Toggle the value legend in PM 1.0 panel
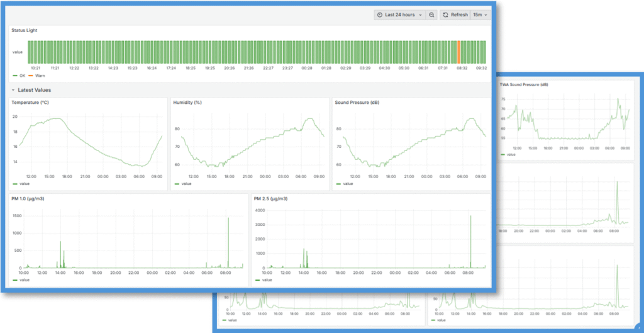This screenshot has height=333, width=644. point(21,280)
